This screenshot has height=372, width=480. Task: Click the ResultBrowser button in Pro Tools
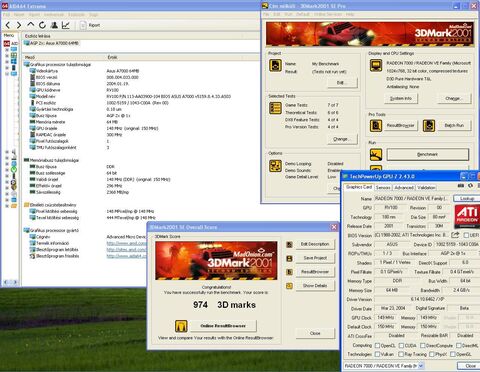[400, 126]
